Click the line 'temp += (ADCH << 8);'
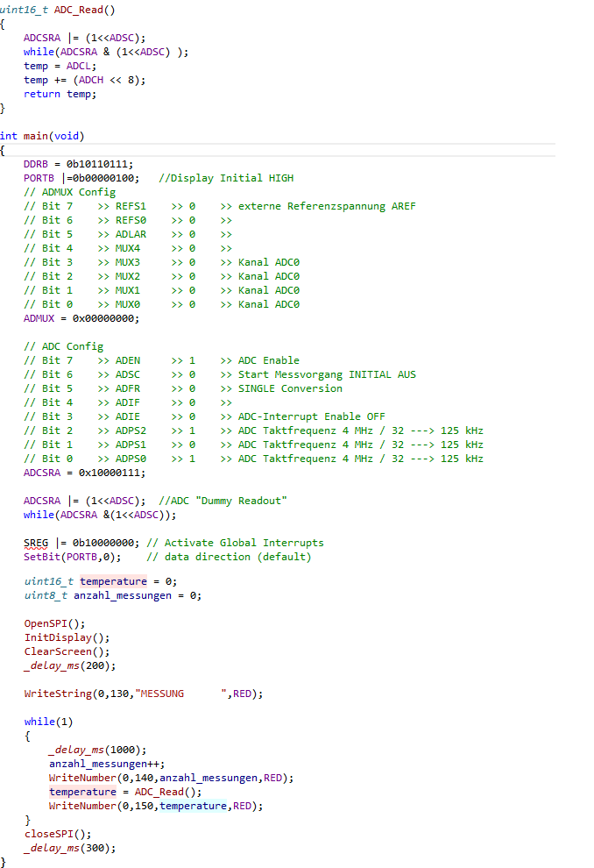The image size is (594, 868). [85, 80]
